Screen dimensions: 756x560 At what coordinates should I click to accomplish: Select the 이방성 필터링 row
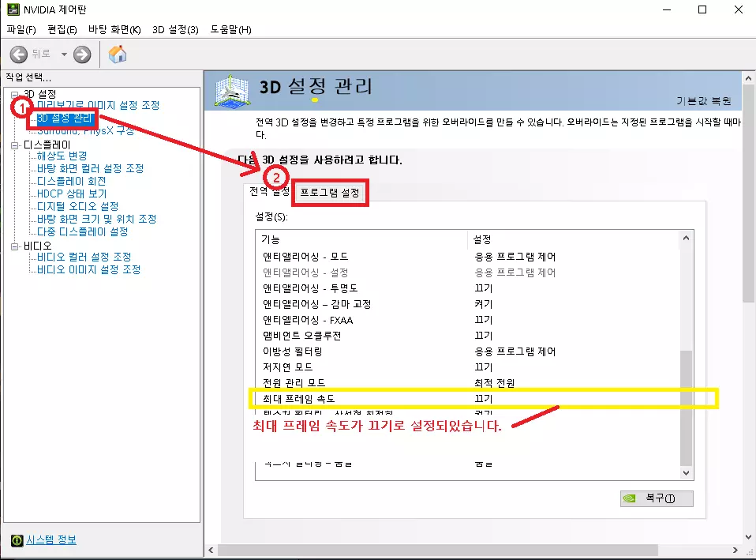click(x=467, y=351)
